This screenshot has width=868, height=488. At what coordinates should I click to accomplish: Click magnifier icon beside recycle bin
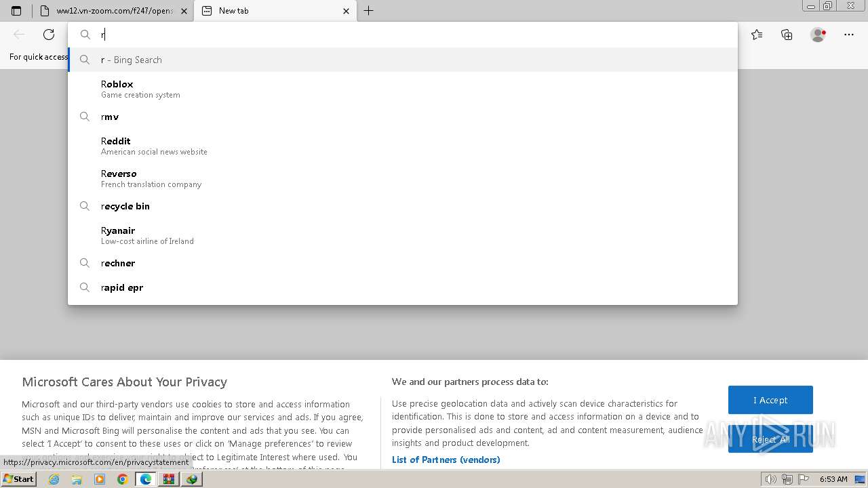[x=85, y=206]
